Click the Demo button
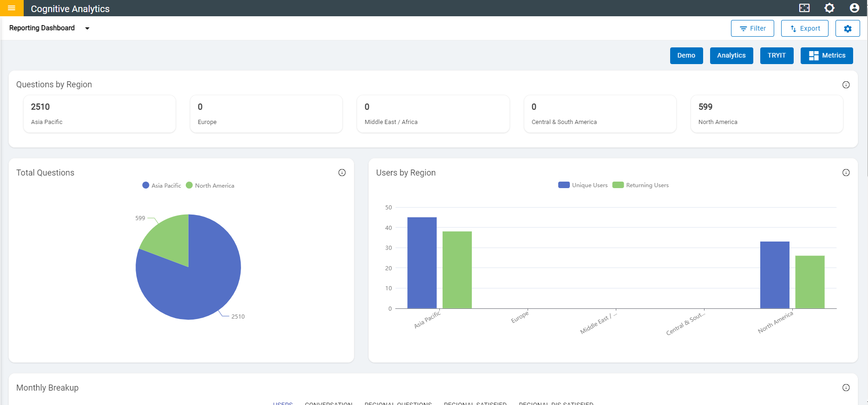Screen dimensions: 868x405 click(x=686, y=55)
